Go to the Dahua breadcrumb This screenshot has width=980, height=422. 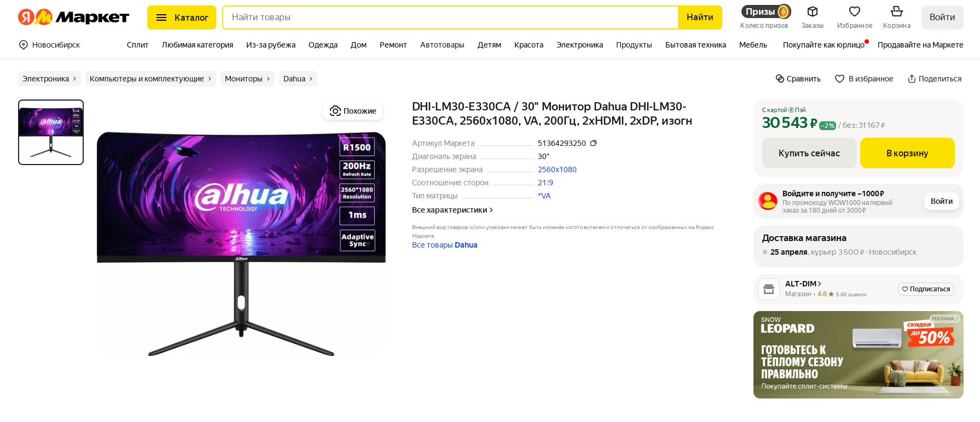pos(298,79)
